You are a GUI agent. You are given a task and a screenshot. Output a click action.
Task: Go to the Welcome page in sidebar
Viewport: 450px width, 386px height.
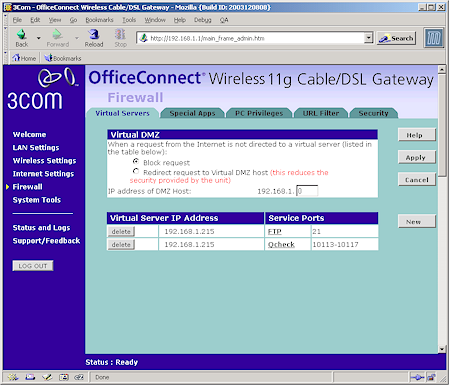tap(29, 134)
